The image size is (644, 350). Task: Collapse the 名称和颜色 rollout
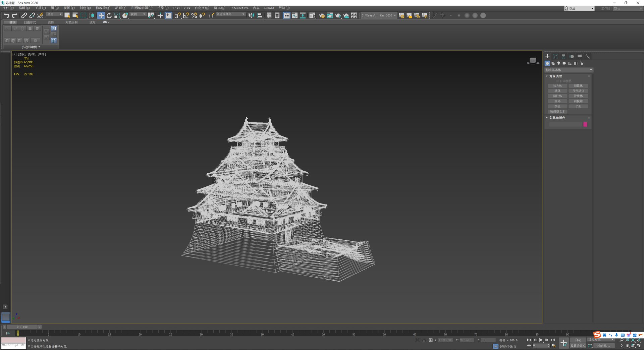(x=557, y=118)
